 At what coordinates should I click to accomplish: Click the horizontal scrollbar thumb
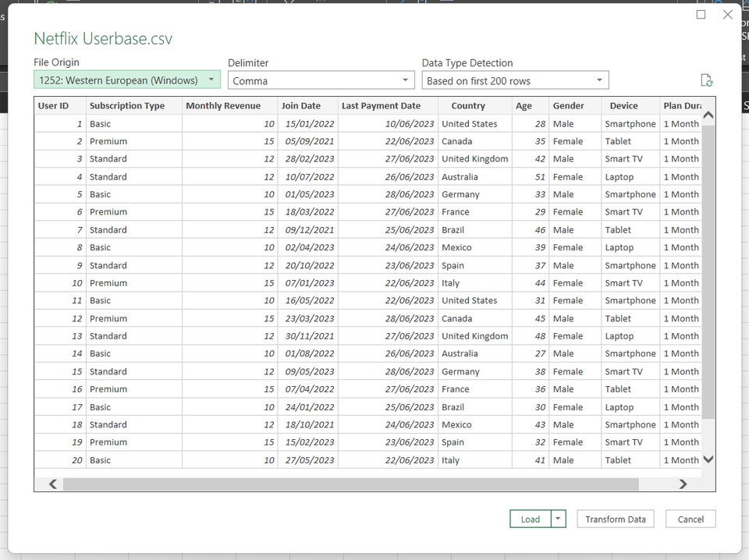(x=350, y=484)
